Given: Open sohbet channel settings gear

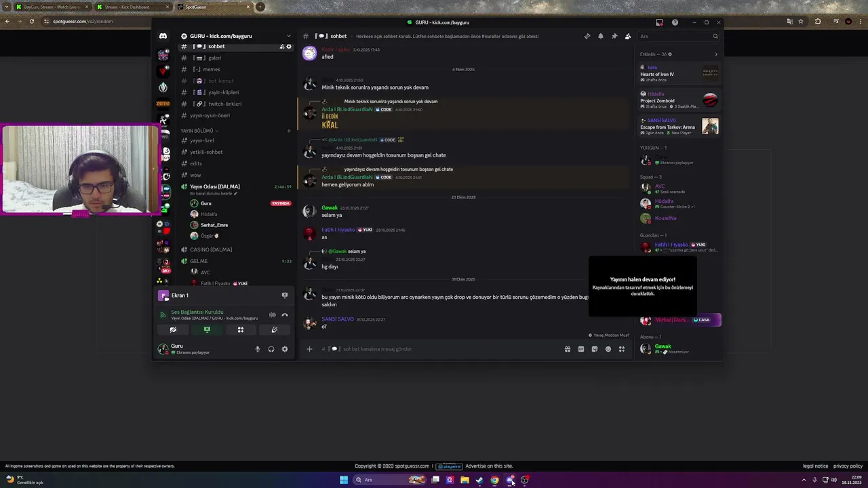Looking at the screenshot, I should (289, 47).
